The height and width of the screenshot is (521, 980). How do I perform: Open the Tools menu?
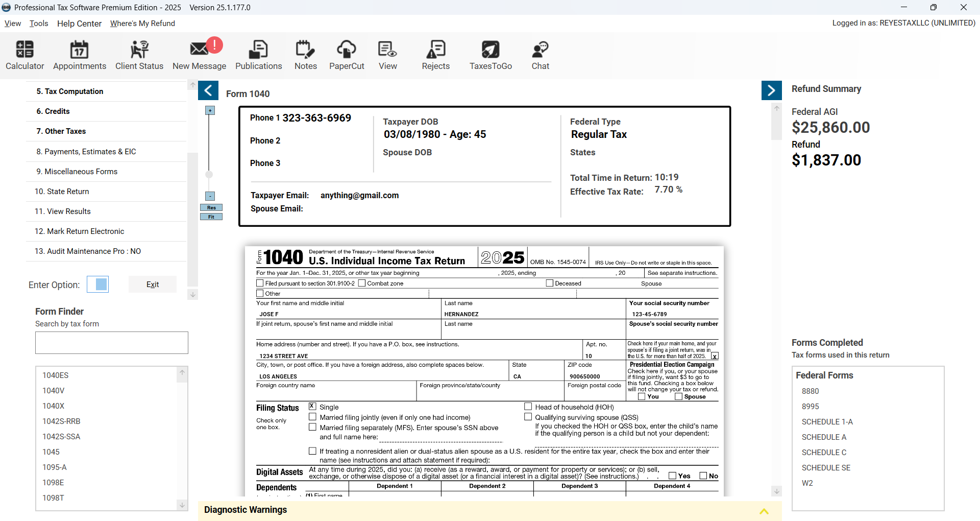click(x=39, y=23)
